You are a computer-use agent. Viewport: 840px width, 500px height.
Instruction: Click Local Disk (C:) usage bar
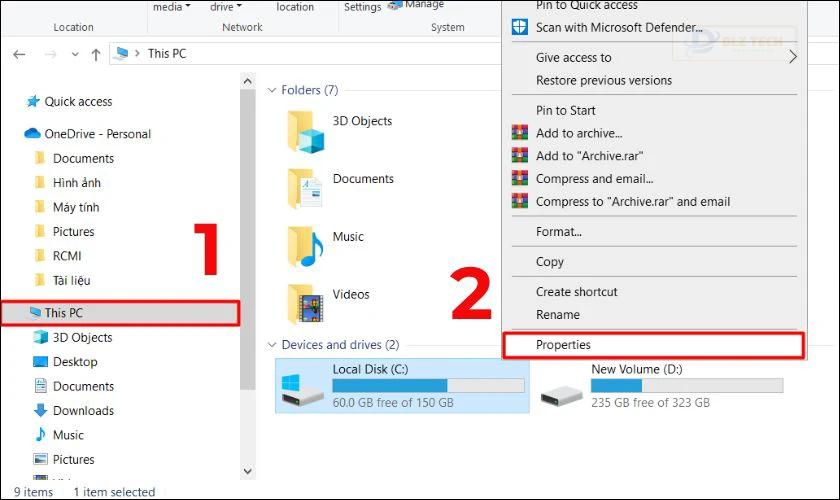coord(428,385)
